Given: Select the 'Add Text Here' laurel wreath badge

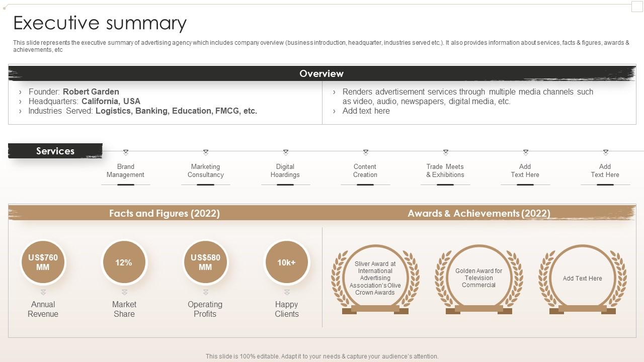Looking at the screenshot, I should click(x=582, y=279).
